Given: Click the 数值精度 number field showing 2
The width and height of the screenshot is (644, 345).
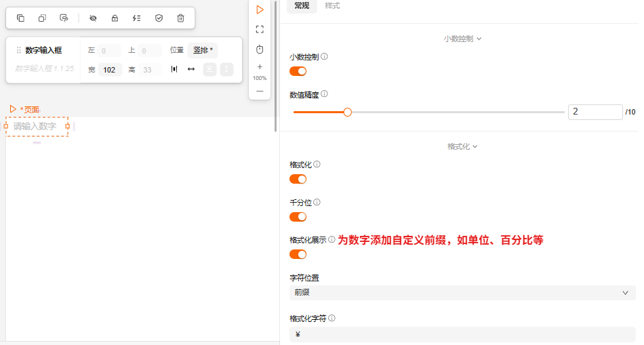Looking at the screenshot, I should coord(595,112).
